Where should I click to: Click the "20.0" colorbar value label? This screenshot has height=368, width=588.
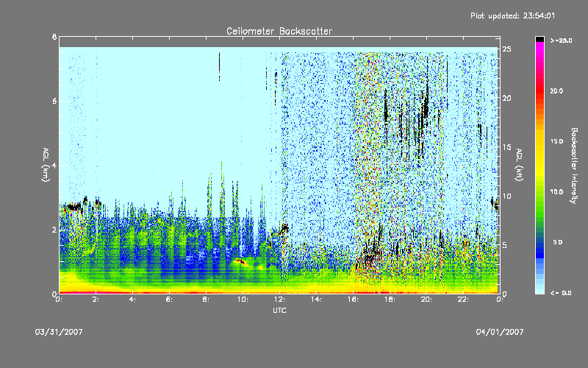(556, 91)
